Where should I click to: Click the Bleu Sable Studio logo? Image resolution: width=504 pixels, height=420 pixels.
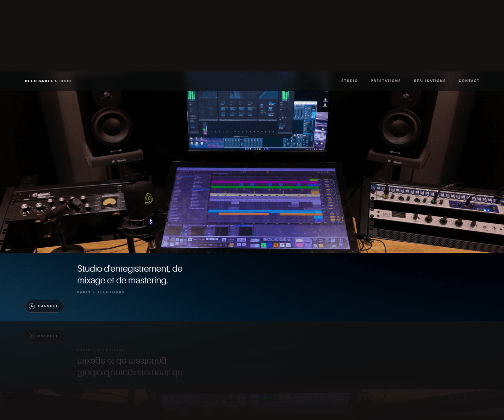point(48,81)
